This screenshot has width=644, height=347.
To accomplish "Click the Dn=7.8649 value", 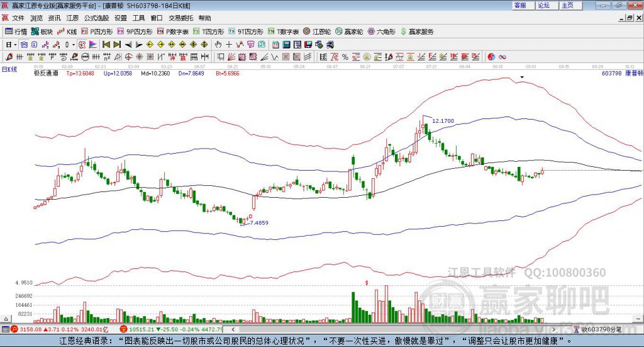I will [191, 73].
